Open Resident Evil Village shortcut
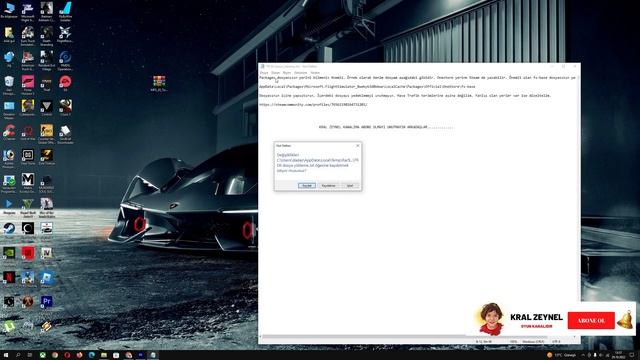Image resolution: width=640 pixels, height=360 pixels. click(47, 60)
